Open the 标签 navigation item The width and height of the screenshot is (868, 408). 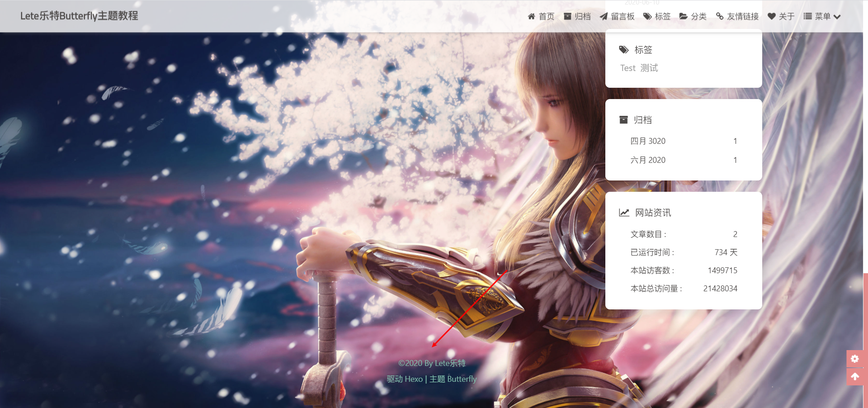[x=663, y=16]
